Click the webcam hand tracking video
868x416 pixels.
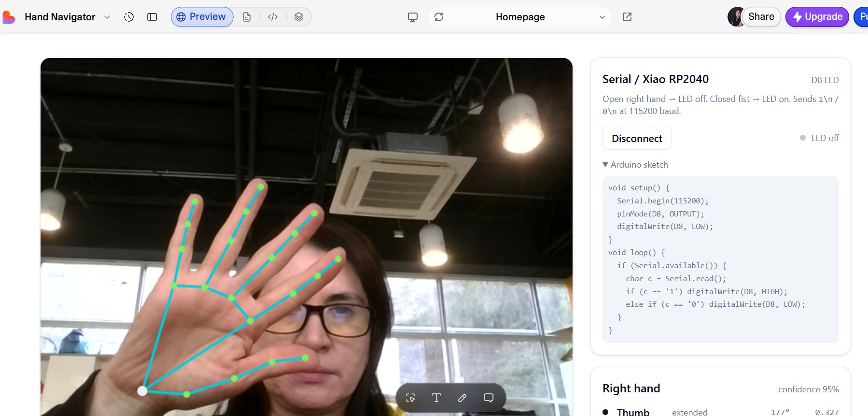click(x=307, y=237)
